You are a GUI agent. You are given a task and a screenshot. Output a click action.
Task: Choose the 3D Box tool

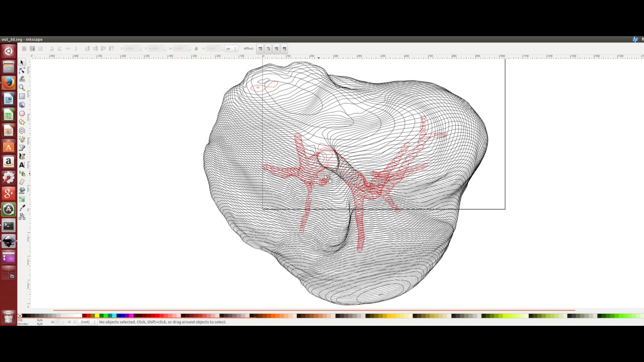[x=22, y=105]
